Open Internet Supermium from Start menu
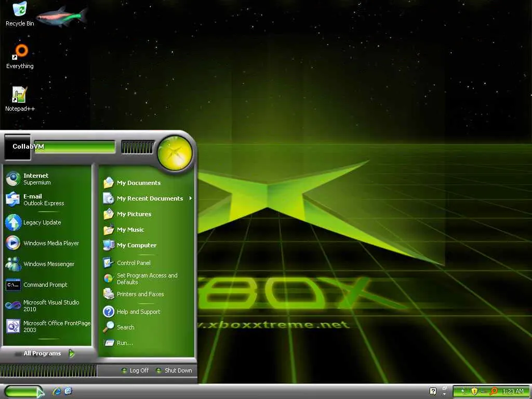532x399 pixels. (47, 179)
